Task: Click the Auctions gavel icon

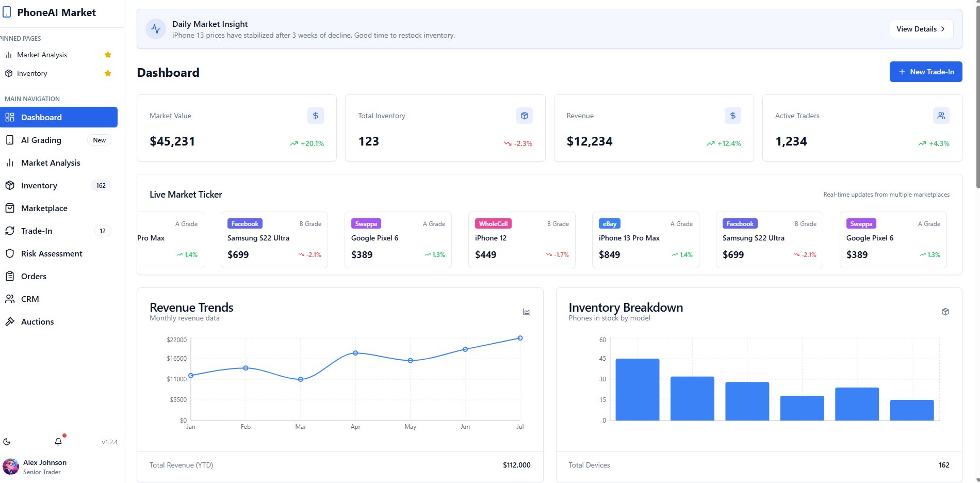Action: [x=9, y=321]
